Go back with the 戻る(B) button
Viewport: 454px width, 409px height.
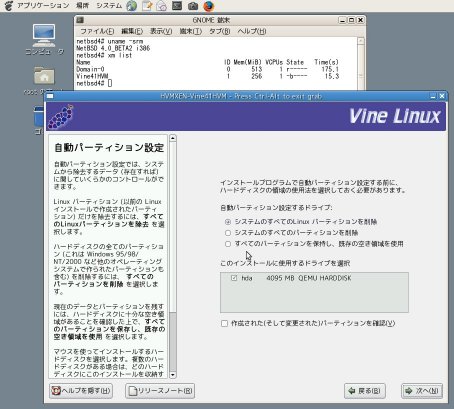tap(365, 391)
